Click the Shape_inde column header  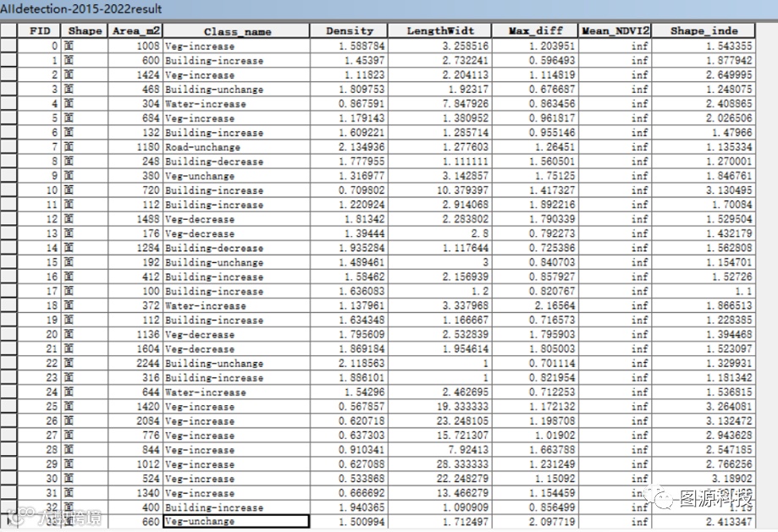click(704, 30)
